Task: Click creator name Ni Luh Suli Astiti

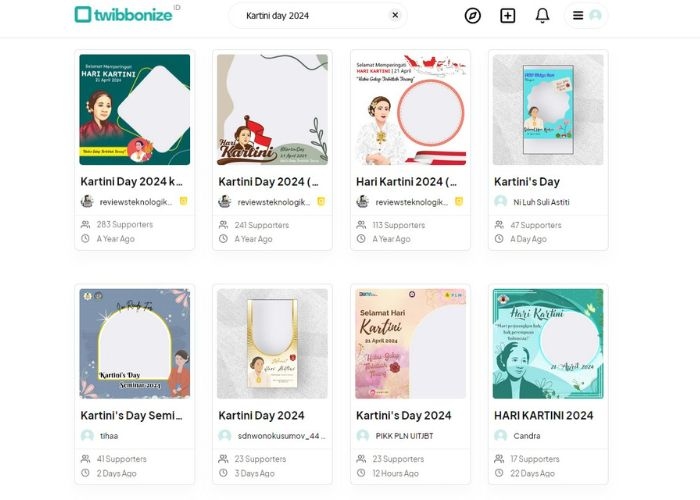Action: 541,201
